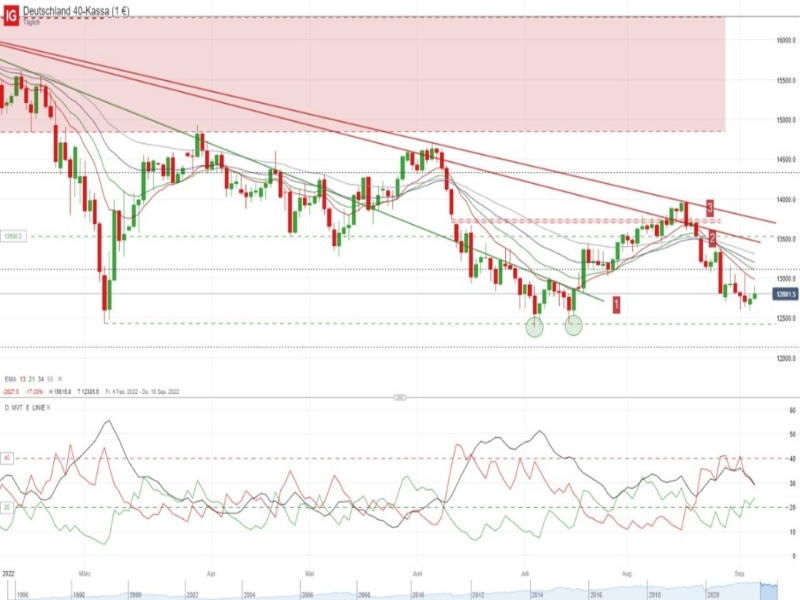Open the D.MVT 8 LINIE indicator settings
Viewport: 800px width, 600px height.
[23, 408]
